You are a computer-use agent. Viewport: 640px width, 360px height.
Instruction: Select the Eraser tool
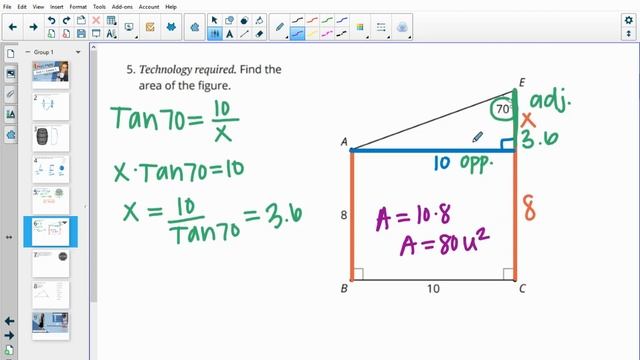[x=259, y=34]
